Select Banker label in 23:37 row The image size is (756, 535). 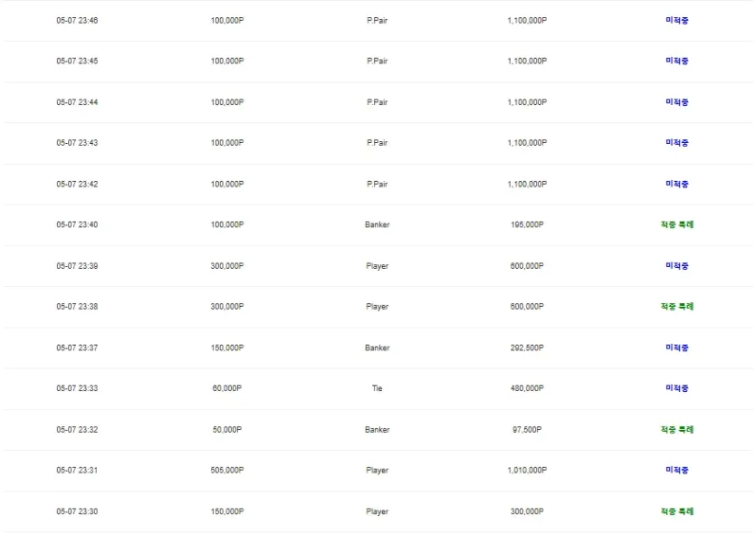[x=377, y=348]
